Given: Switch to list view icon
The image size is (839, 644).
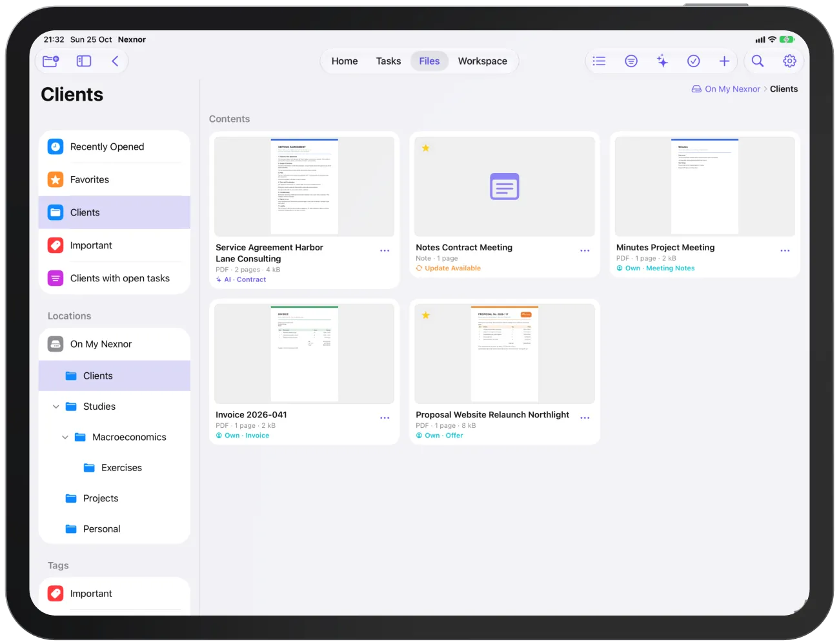Looking at the screenshot, I should coord(599,61).
